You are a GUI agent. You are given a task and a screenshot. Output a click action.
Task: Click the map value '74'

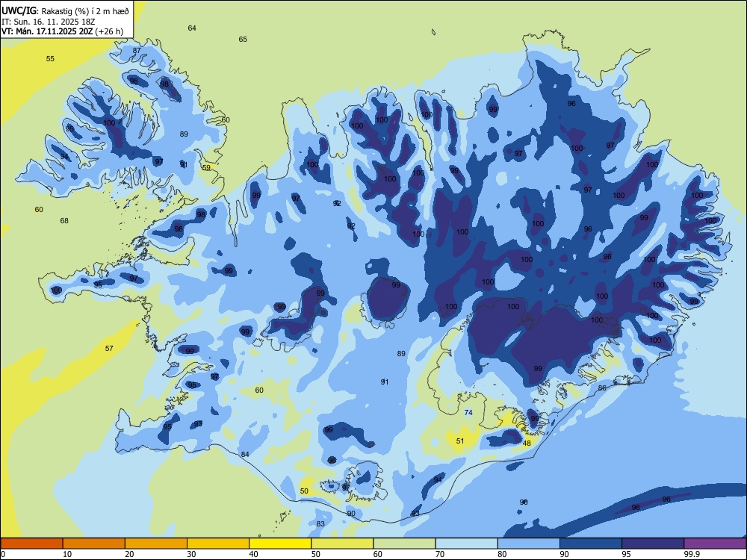point(468,413)
